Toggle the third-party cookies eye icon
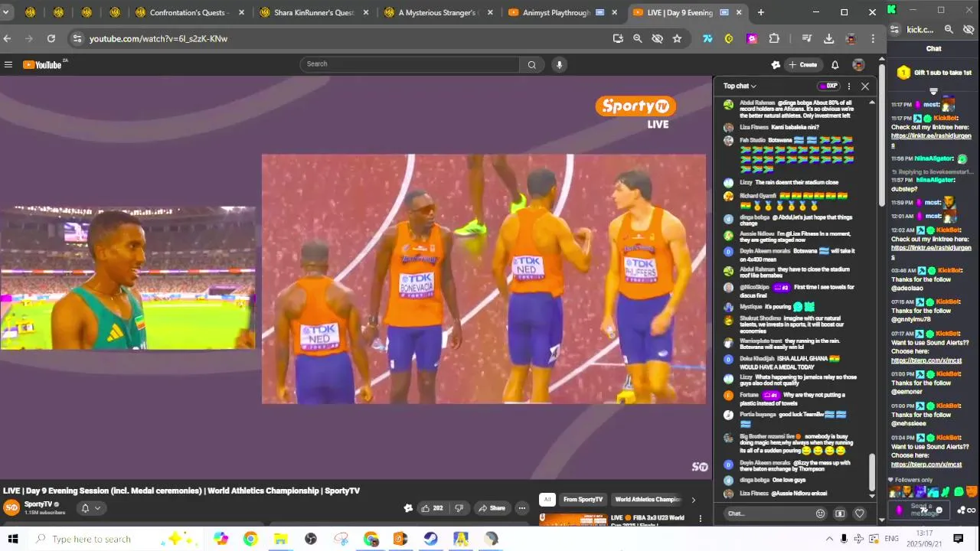 657,38
